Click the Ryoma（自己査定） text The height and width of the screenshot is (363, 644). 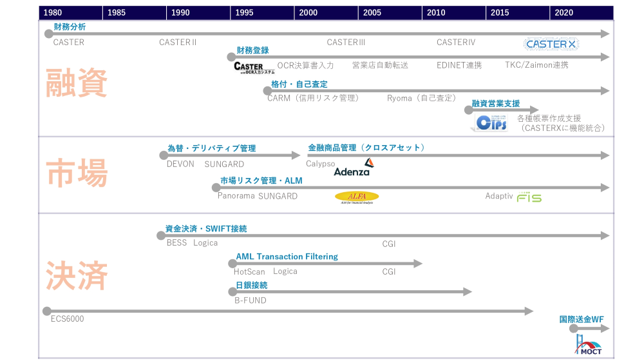422,98
